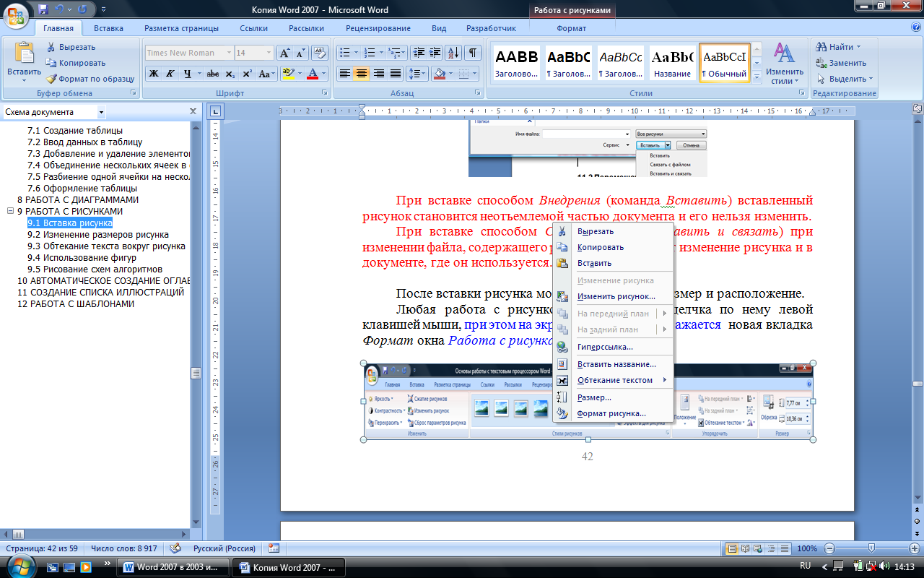Click font color red A button
Screen dimensions: 924x578
(312, 74)
